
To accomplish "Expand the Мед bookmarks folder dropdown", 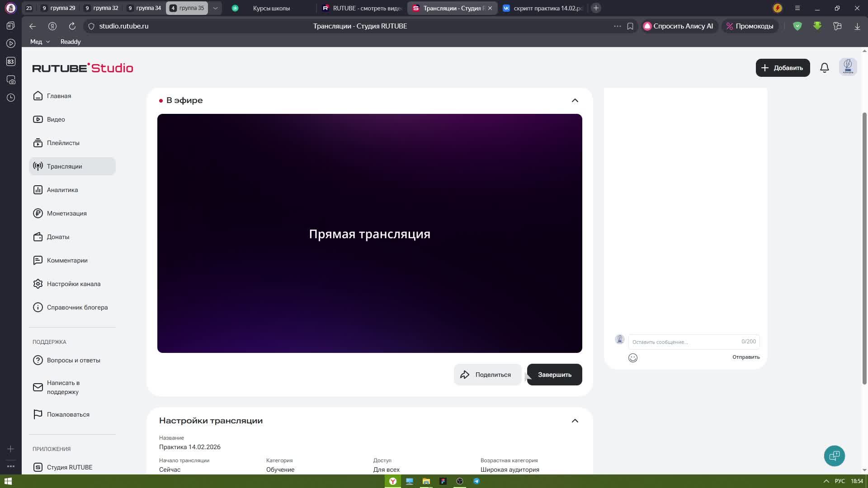I will point(40,42).
